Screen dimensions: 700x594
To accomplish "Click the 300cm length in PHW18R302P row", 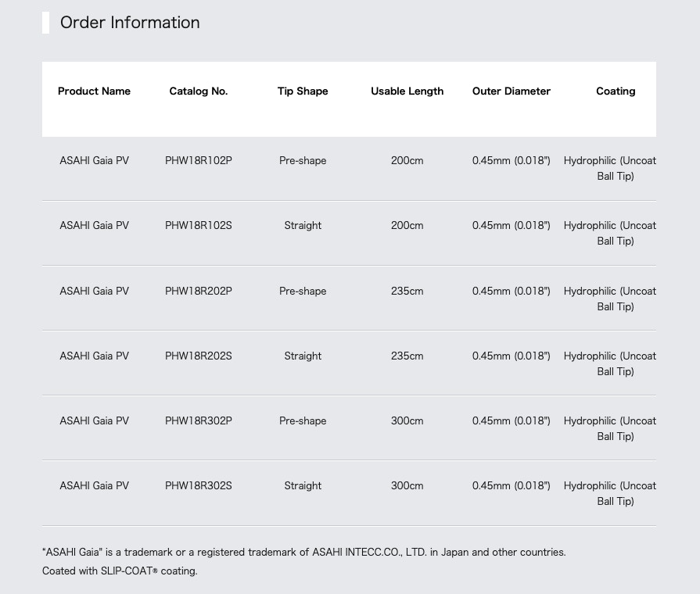I will pyautogui.click(x=407, y=420).
